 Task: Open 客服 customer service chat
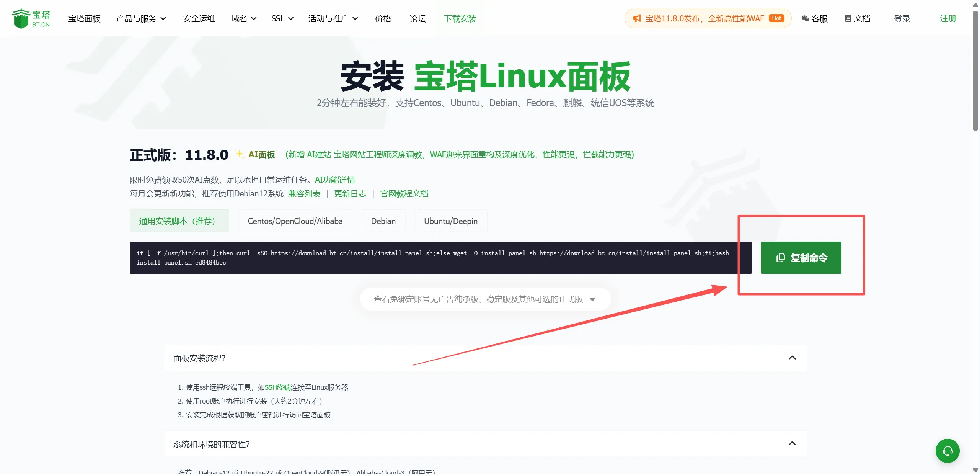click(814, 18)
